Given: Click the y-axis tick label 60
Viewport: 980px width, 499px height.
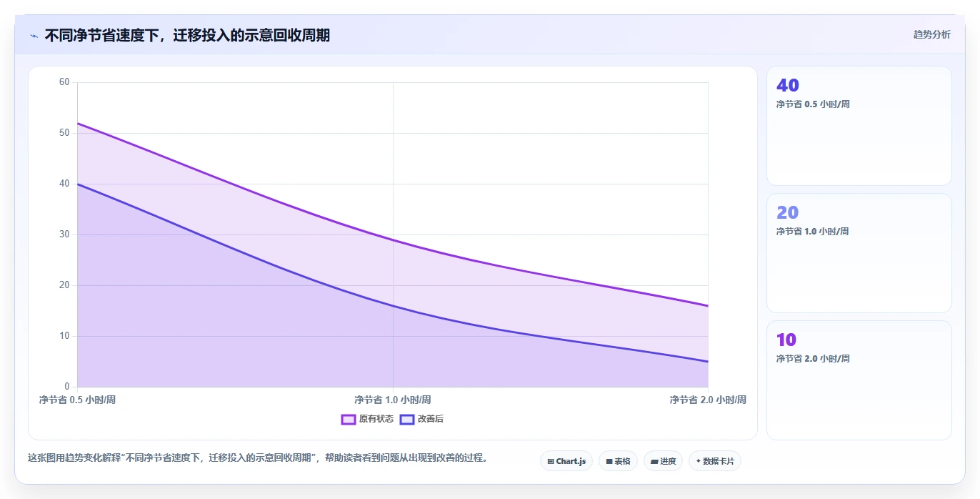Looking at the screenshot, I should 64,82.
